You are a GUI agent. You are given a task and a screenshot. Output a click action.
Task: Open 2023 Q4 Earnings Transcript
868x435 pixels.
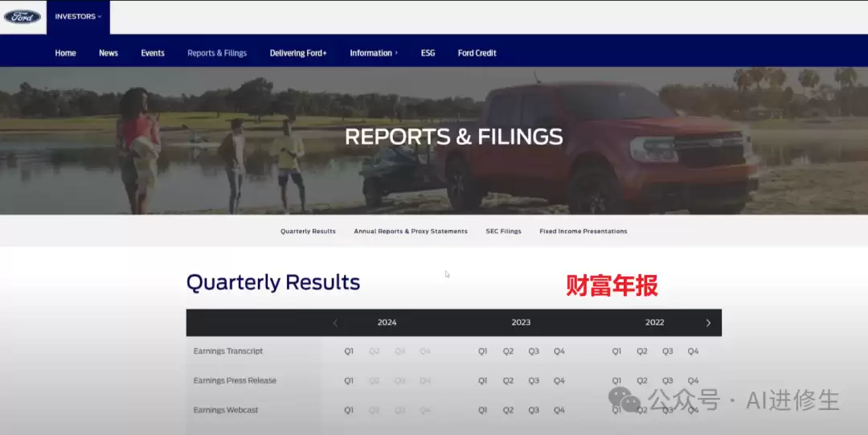559,351
